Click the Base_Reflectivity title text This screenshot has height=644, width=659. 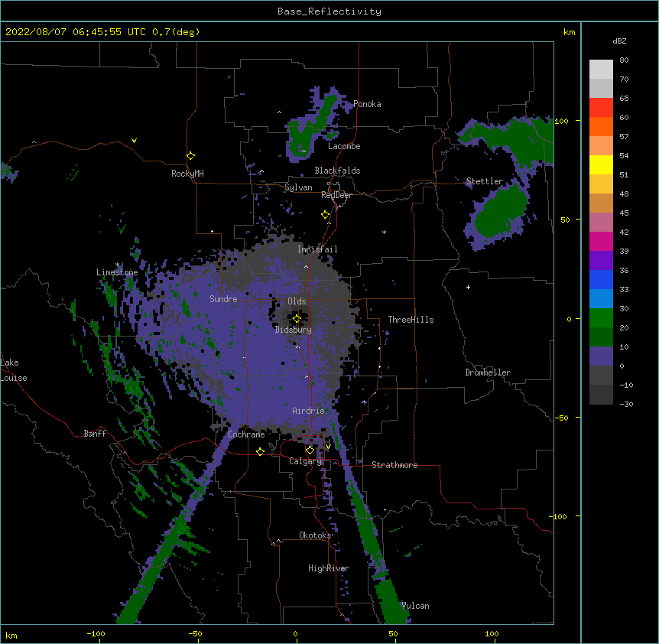coord(329,11)
